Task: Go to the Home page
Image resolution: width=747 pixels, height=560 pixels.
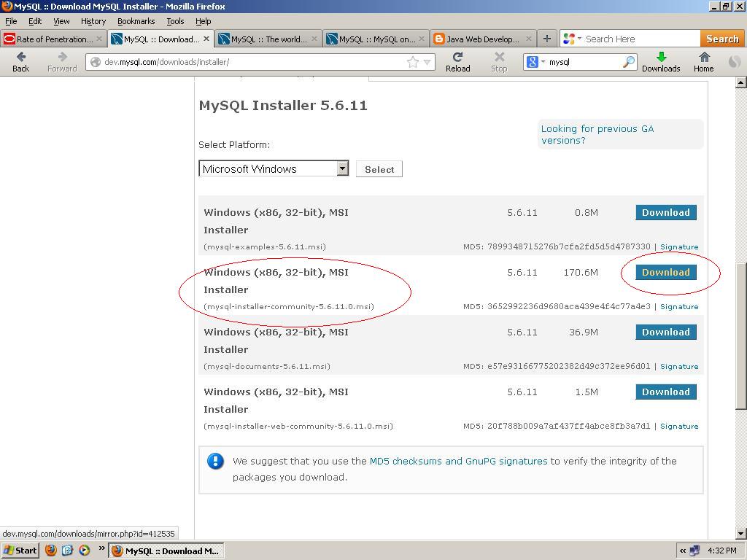Action: click(x=704, y=62)
